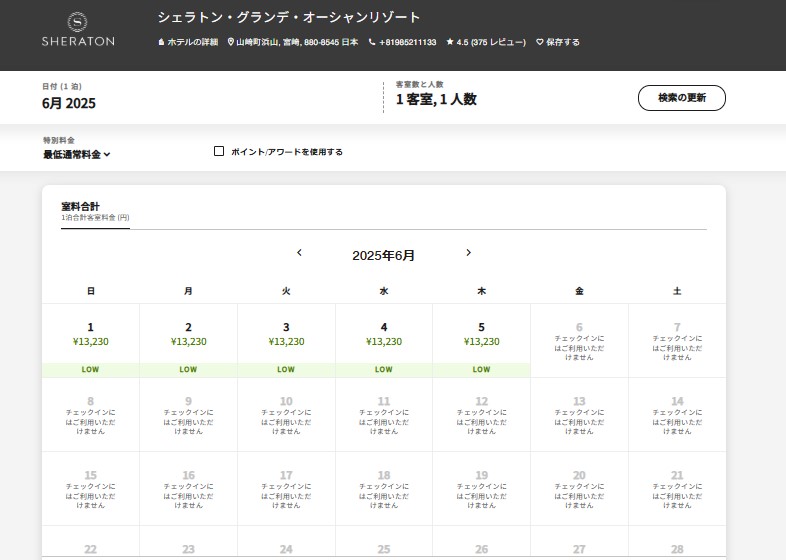Select June 1 at ¥13,230
This screenshot has width=786, height=560.
(91, 340)
